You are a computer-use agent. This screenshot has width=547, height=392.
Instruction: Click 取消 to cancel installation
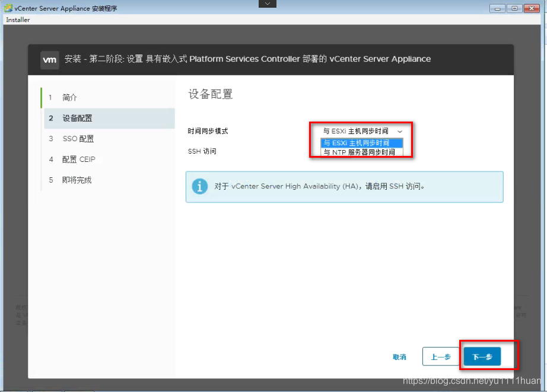pyautogui.click(x=399, y=357)
